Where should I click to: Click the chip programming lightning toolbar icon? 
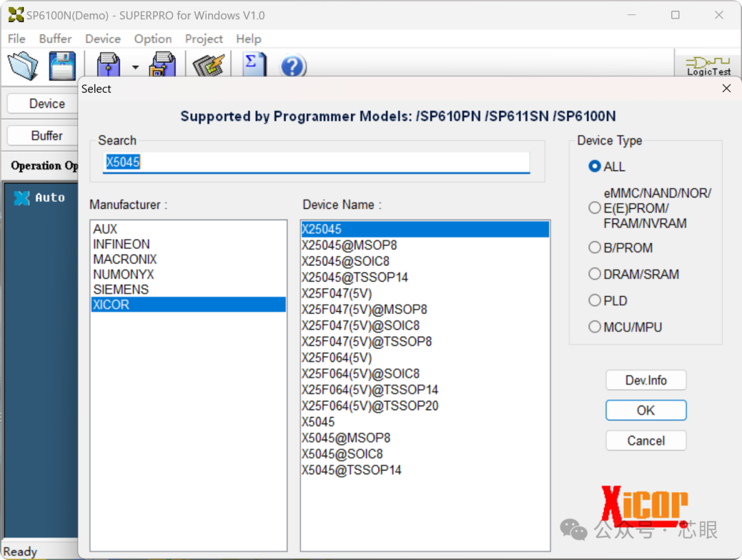[x=209, y=65]
